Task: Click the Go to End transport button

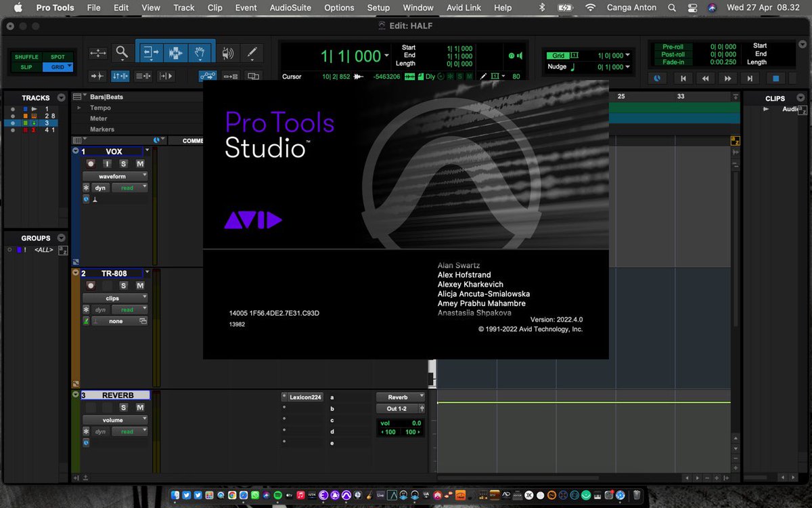Action: pos(750,79)
